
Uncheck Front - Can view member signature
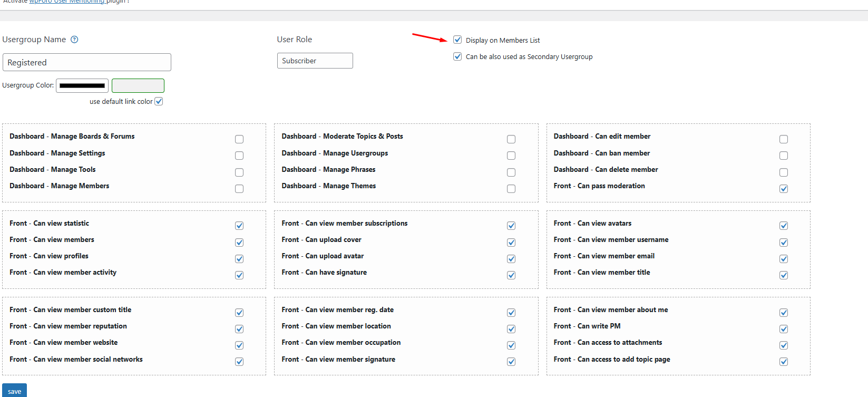(511, 362)
